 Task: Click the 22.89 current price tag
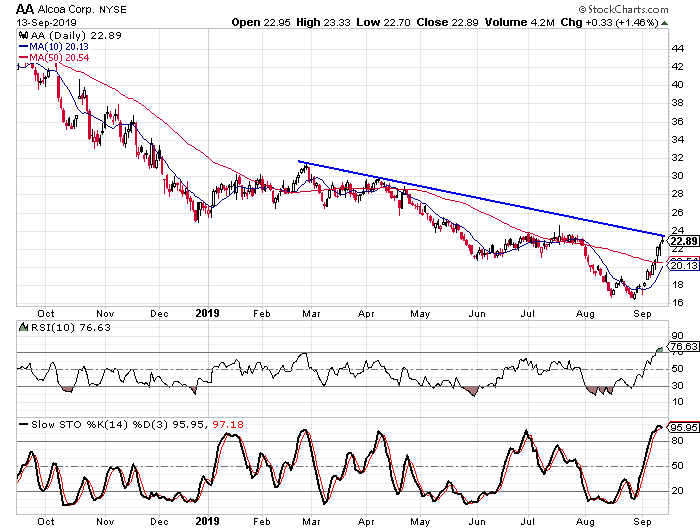click(682, 241)
